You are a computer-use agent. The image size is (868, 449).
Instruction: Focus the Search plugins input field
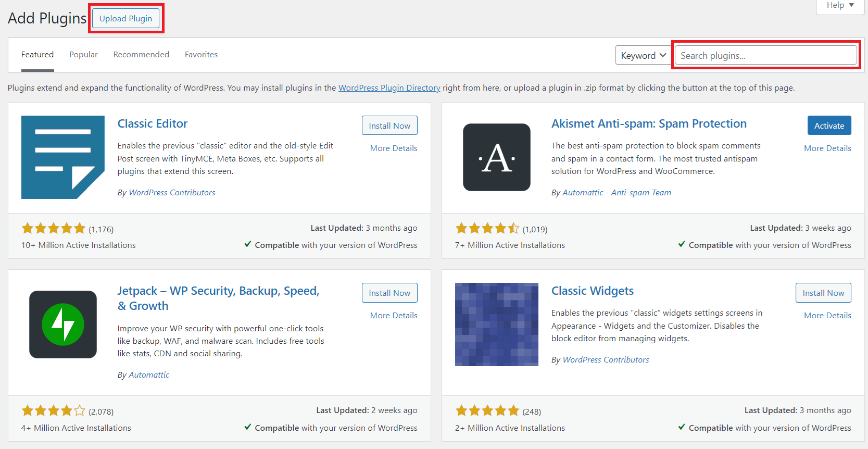click(765, 55)
